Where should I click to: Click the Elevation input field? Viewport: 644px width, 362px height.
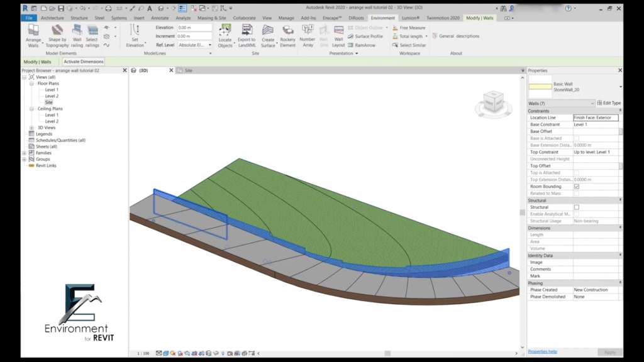coord(195,28)
